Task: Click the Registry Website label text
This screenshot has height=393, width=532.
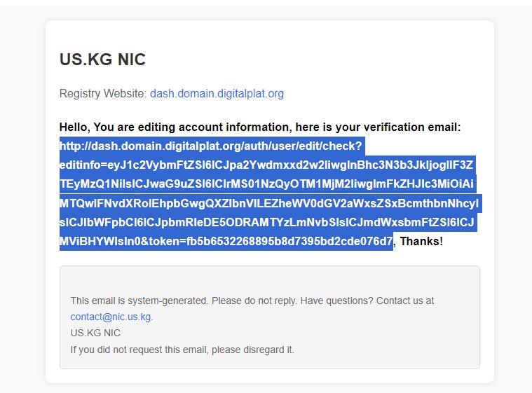Action: point(103,93)
